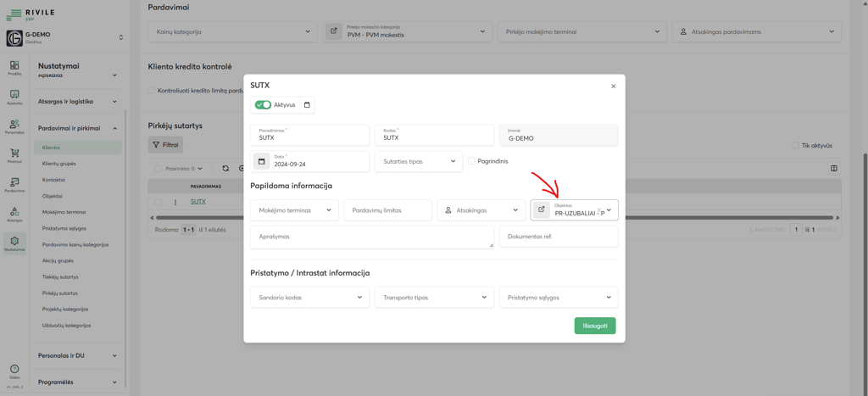The image size is (868, 396).
Task: Close the SUTX dialog
Action: point(614,86)
